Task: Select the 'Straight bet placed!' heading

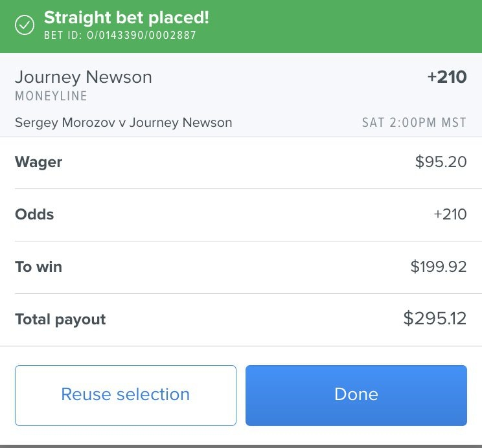Action: (x=126, y=17)
